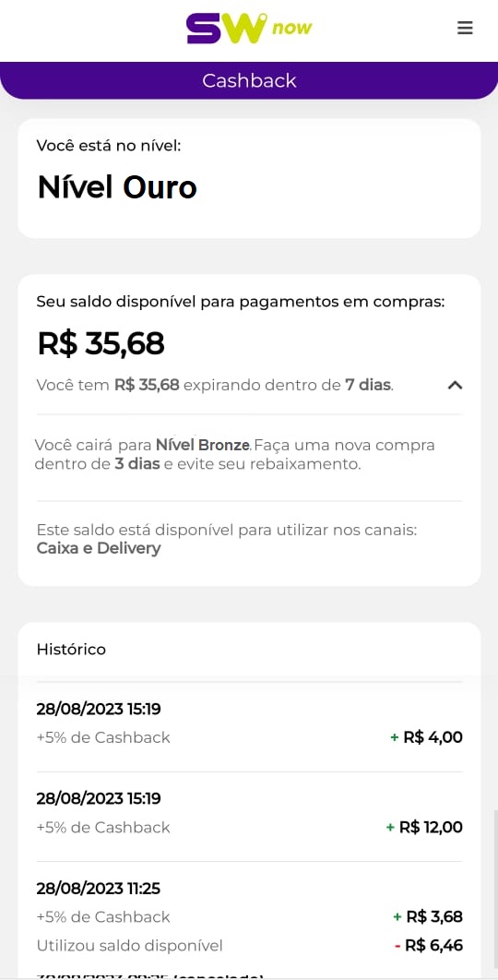
Task: Tap the R$ 35,68 available balance
Action: [x=101, y=343]
